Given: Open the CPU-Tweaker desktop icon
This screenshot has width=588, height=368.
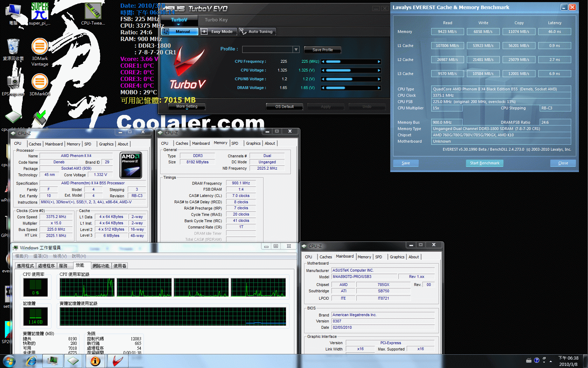Looking at the screenshot, I should pos(93,13).
